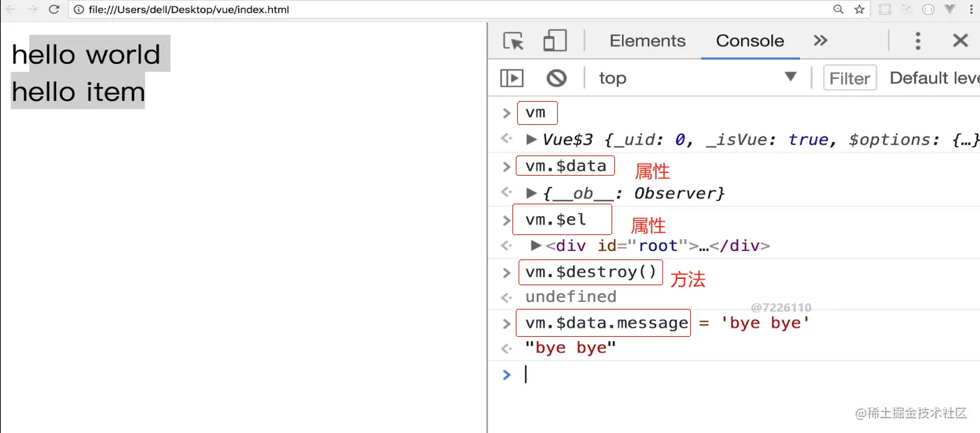Open the DevTools three-dot menu

(918, 41)
